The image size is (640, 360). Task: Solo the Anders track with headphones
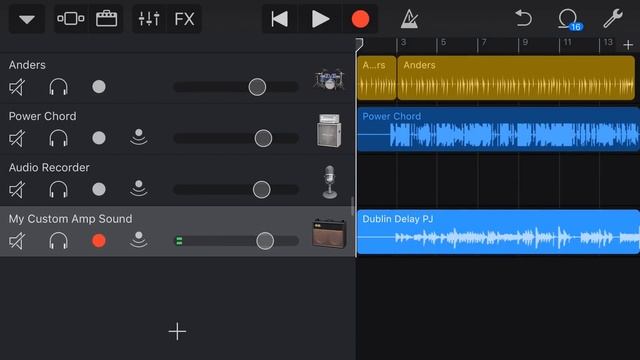[58, 87]
